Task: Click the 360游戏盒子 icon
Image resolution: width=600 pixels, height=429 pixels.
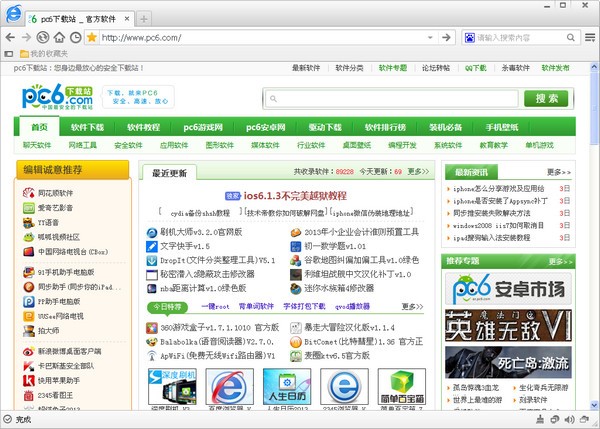Action: (152, 328)
